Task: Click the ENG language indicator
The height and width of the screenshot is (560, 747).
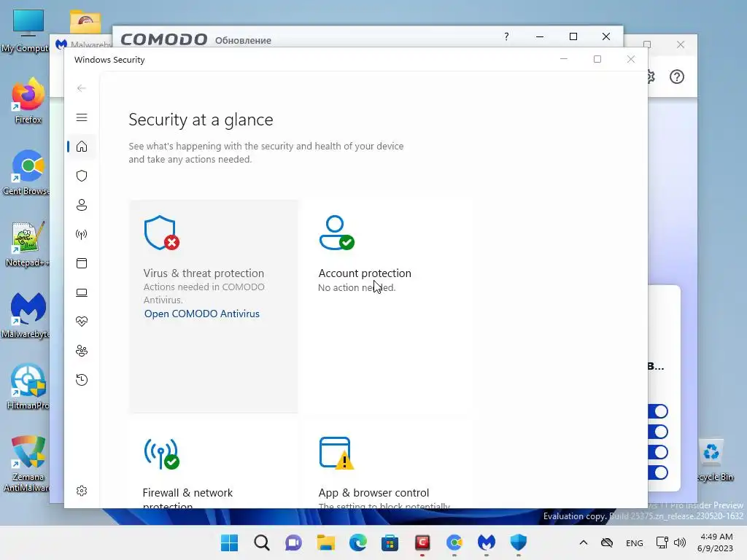Action: click(x=634, y=542)
